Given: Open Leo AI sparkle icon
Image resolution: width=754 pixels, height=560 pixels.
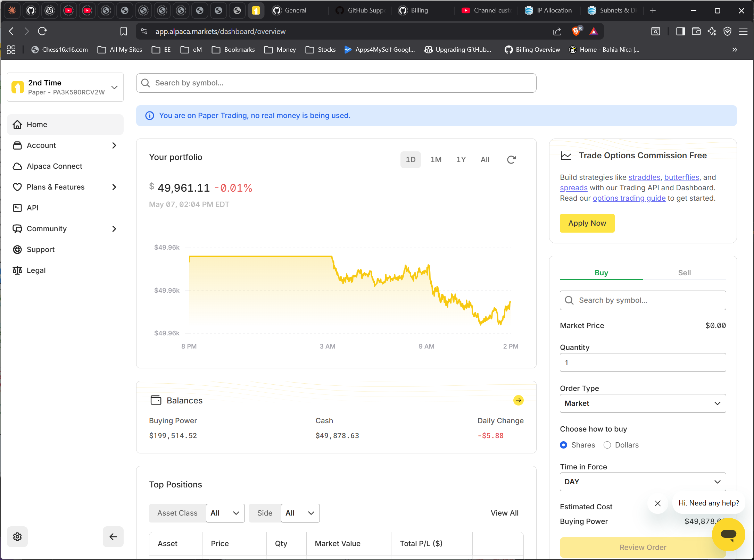Looking at the screenshot, I should (712, 32).
